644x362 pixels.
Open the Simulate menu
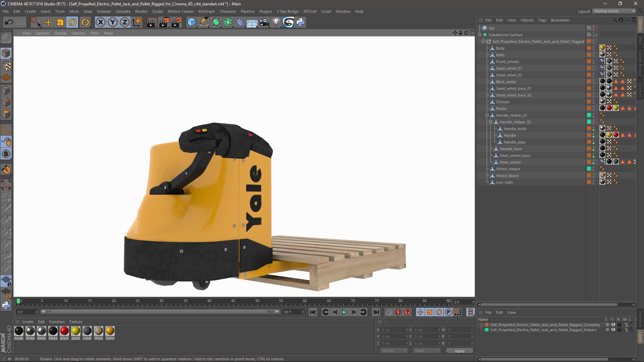click(123, 11)
